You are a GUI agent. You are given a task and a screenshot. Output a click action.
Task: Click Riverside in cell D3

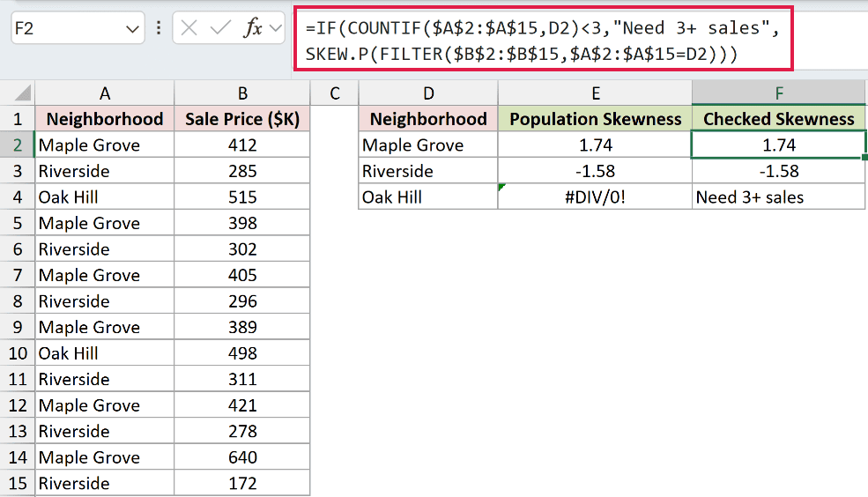[x=428, y=171]
